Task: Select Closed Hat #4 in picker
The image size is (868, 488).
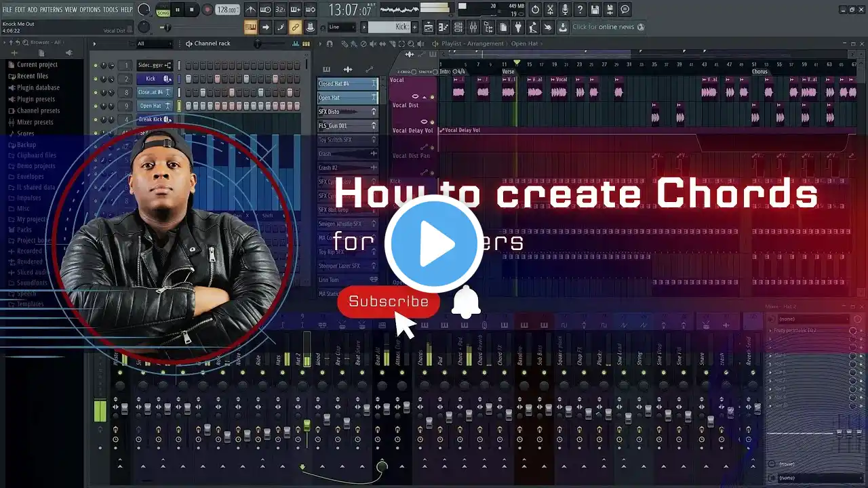Action: pyautogui.click(x=347, y=83)
